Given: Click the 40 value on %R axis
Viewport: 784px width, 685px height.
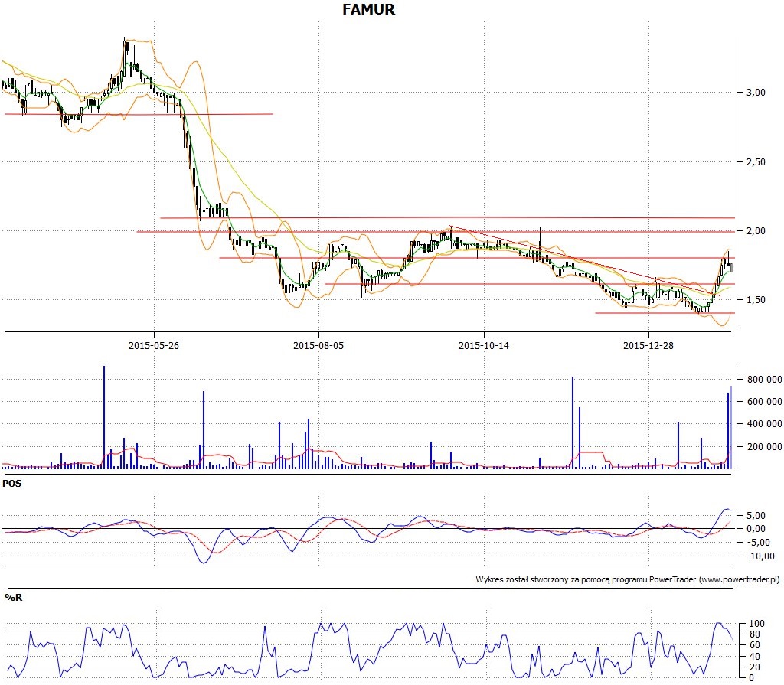Looking at the screenshot, I should point(754,656).
